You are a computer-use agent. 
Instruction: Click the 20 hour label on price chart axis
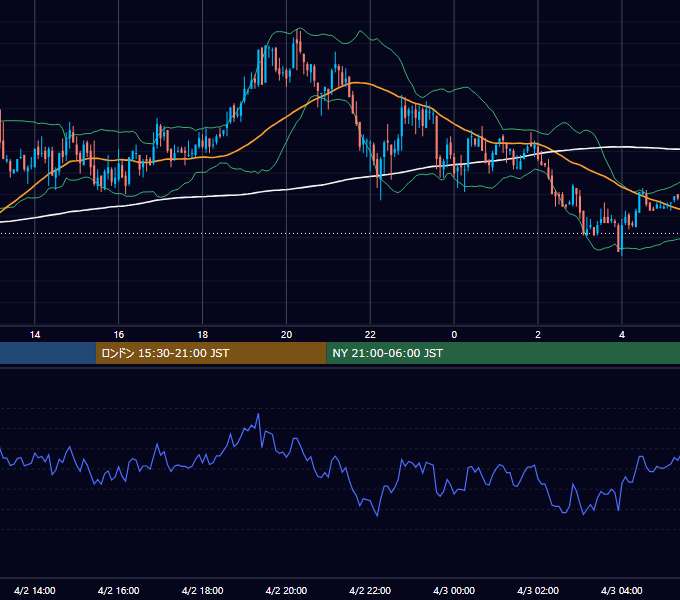[286, 335]
